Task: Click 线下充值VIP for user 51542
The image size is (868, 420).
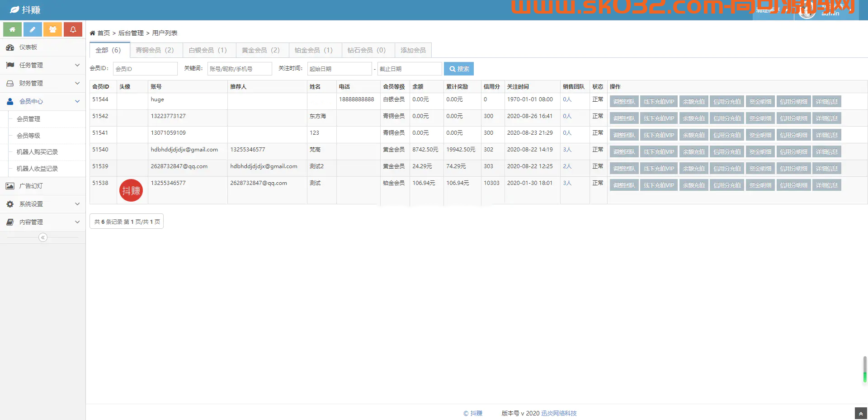Action: [x=659, y=118]
